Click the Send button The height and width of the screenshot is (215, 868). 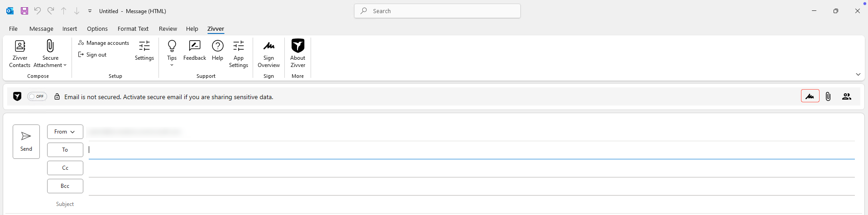click(x=26, y=142)
